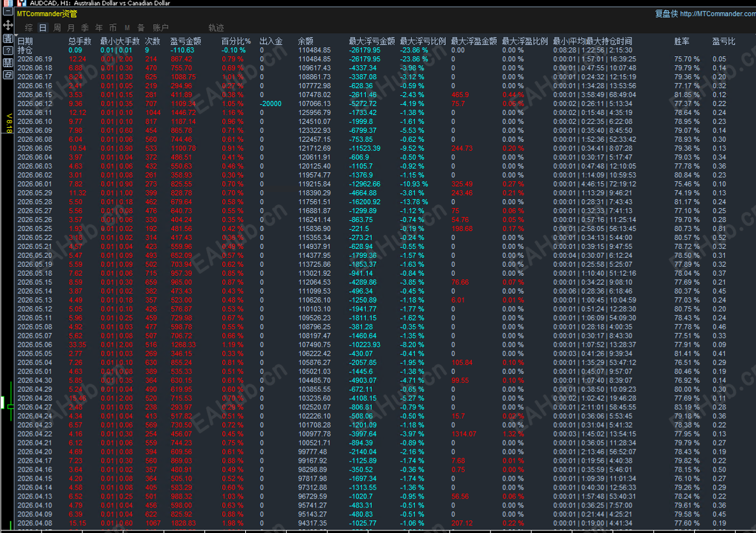This screenshot has width=756, height=533.
Task: Click the 最大浮盈金额 column header
Action: coord(474,41)
